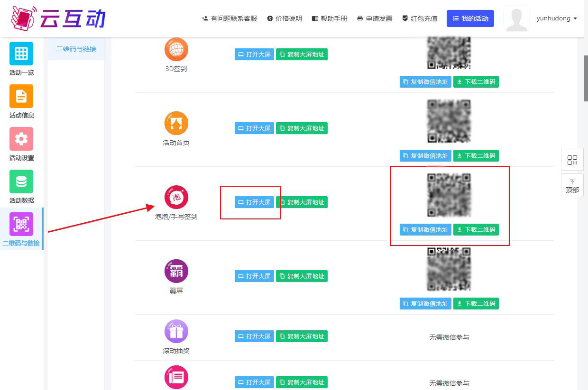Select 二维码与链接 QR icon in sidebar

tap(21, 224)
